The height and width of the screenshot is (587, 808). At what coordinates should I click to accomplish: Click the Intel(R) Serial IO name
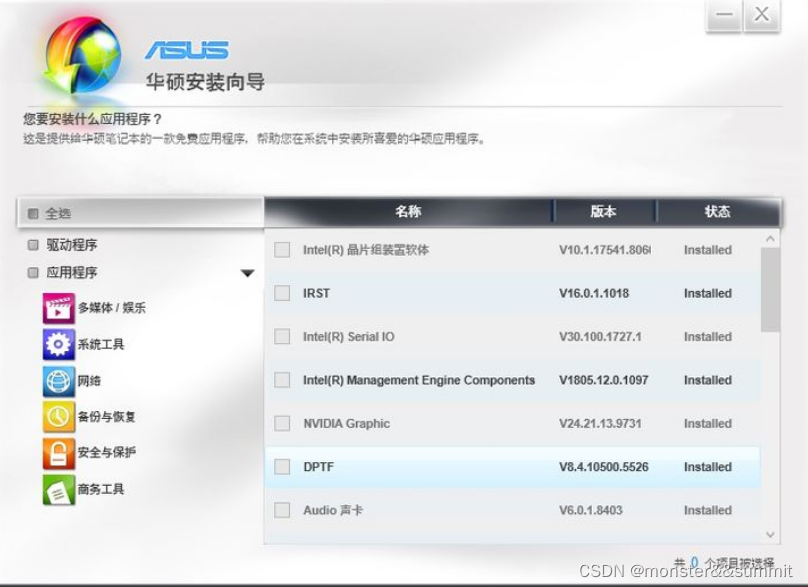coord(348,337)
